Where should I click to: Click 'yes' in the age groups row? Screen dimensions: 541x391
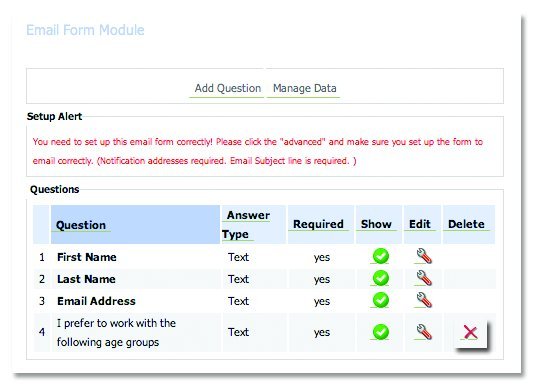[x=322, y=333]
